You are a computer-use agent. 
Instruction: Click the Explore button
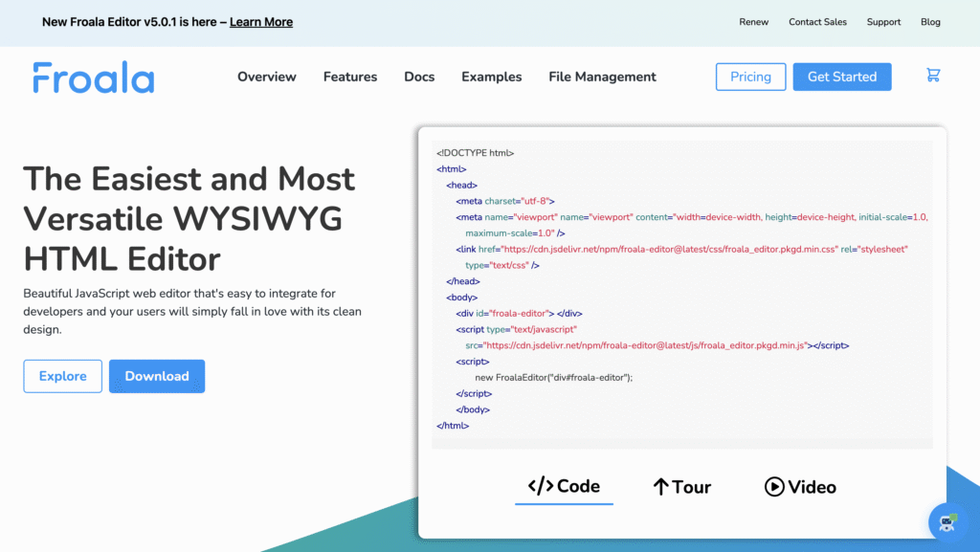(x=62, y=376)
